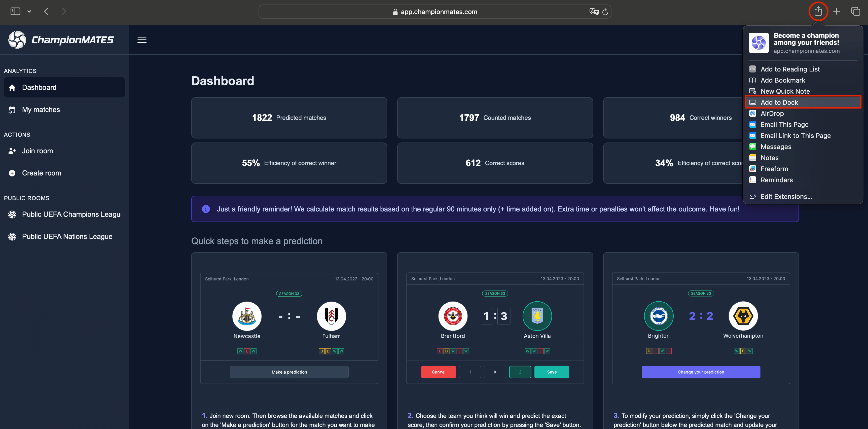Viewport: 868px width, 429px height.
Task: Click the Create room plus-circle icon
Action: tap(12, 173)
